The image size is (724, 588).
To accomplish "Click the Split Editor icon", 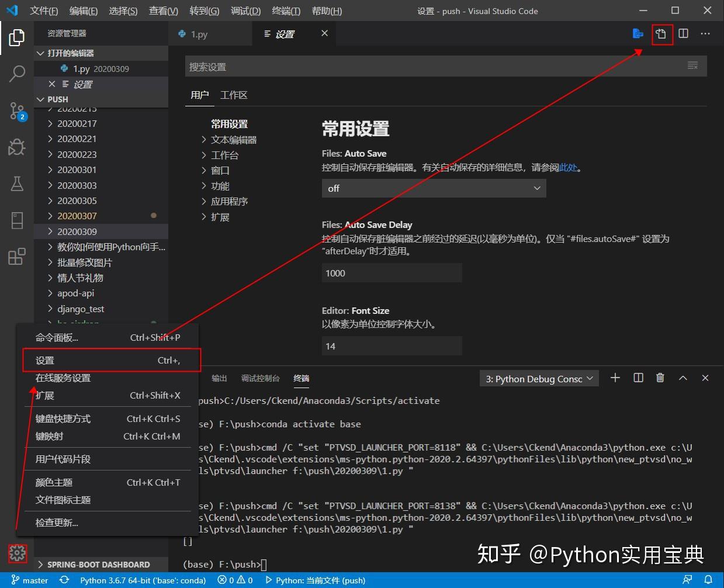I will point(684,33).
